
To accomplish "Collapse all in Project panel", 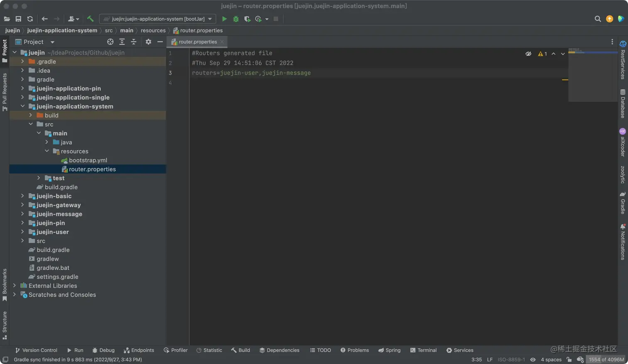I will point(133,42).
